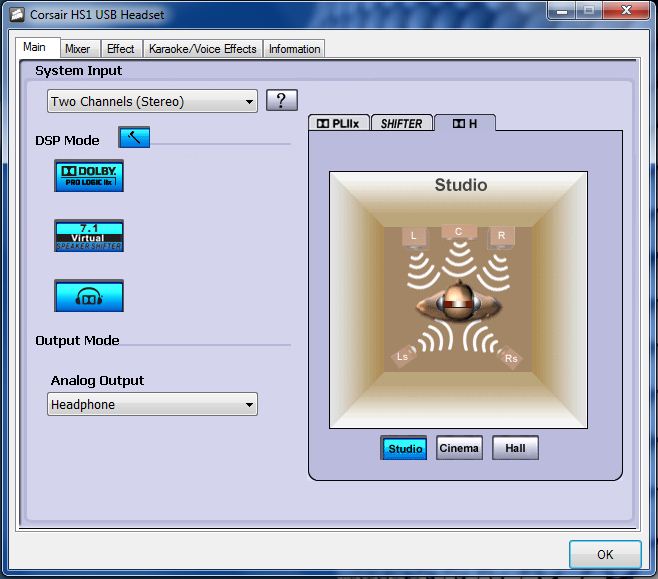Toggle the Dolby Pro Logic IIx button
This screenshot has height=579, width=658.
[x=89, y=176]
